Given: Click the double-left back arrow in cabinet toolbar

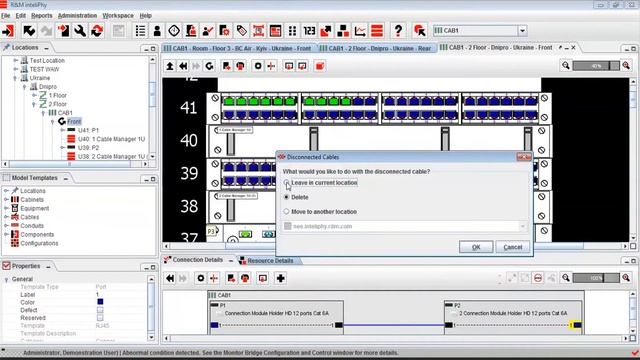Looking at the screenshot, I should 183,66.
